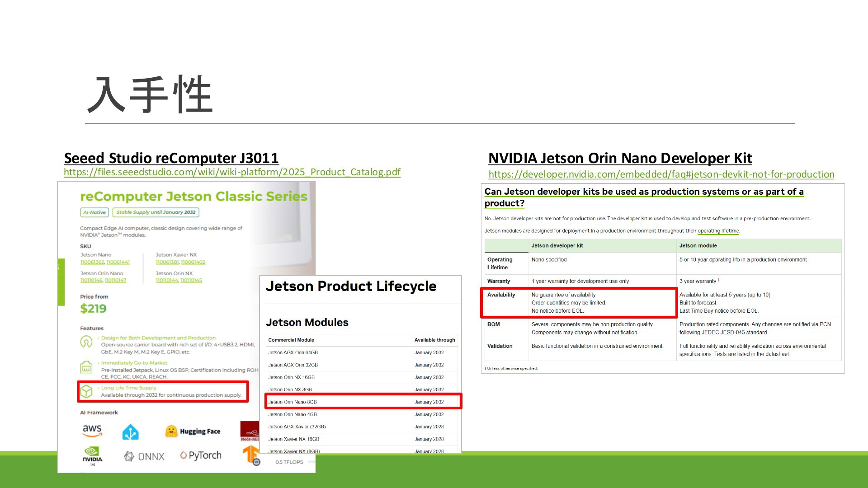Select the Jetson Xavier NX 16GB row
The width and height of the screenshot is (868, 488).
(x=362, y=439)
